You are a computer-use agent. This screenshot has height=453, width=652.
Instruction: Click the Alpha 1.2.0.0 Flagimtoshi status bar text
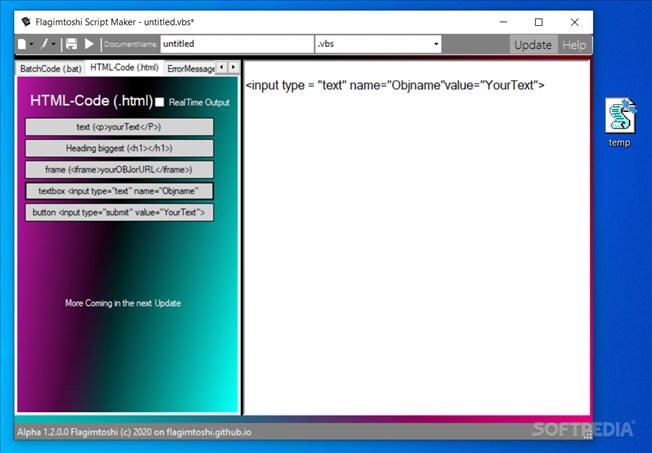(134, 432)
